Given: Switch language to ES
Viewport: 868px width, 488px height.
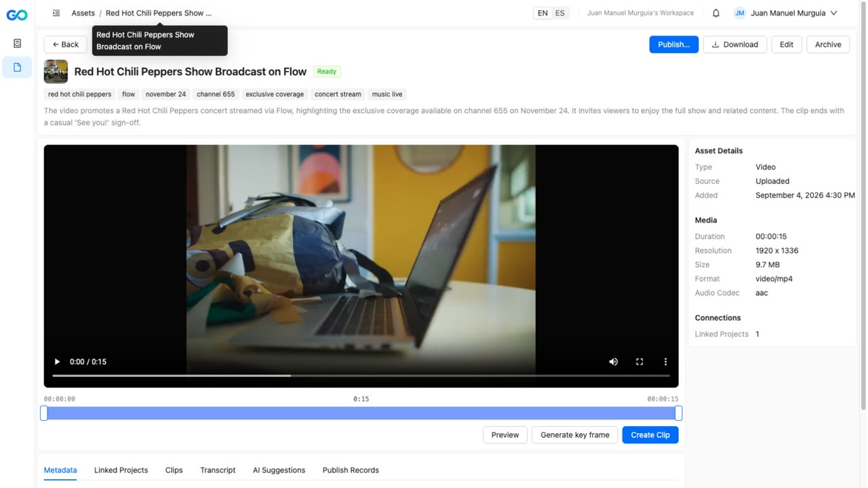Looking at the screenshot, I should coord(560,13).
